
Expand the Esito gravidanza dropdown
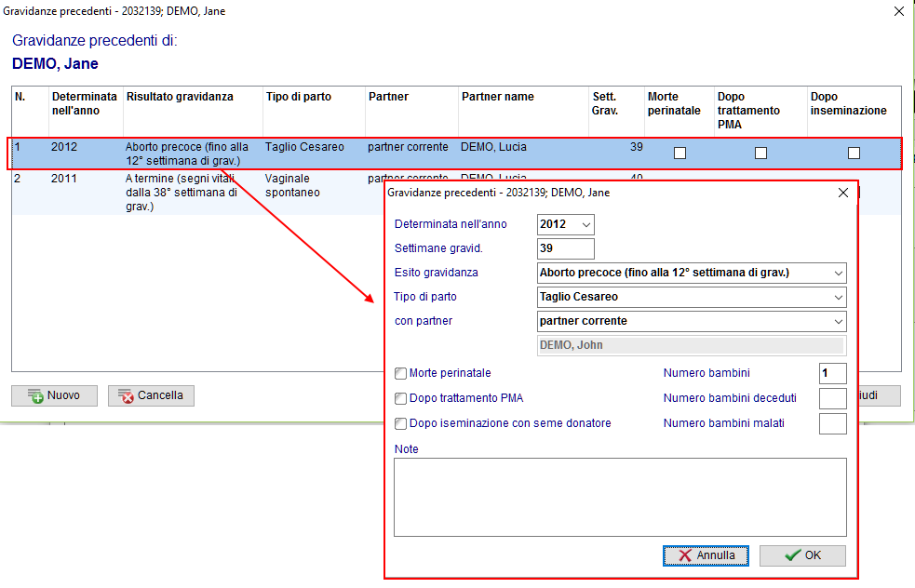pos(839,273)
